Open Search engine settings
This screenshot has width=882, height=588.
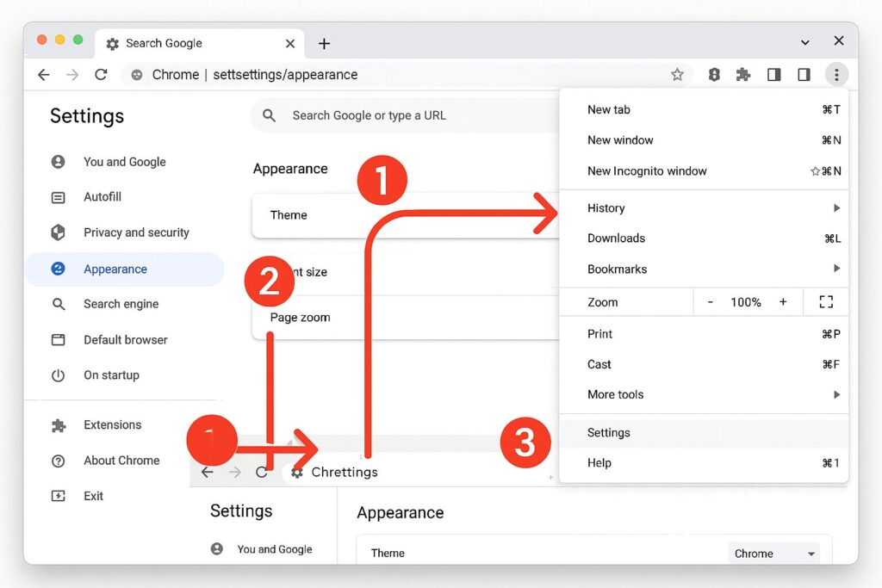121,304
